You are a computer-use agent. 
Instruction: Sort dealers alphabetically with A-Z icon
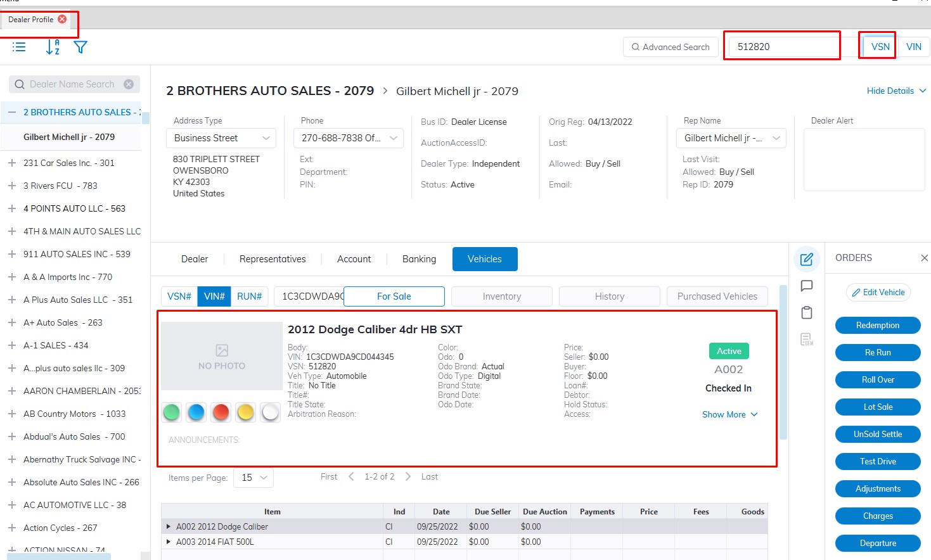coord(53,47)
